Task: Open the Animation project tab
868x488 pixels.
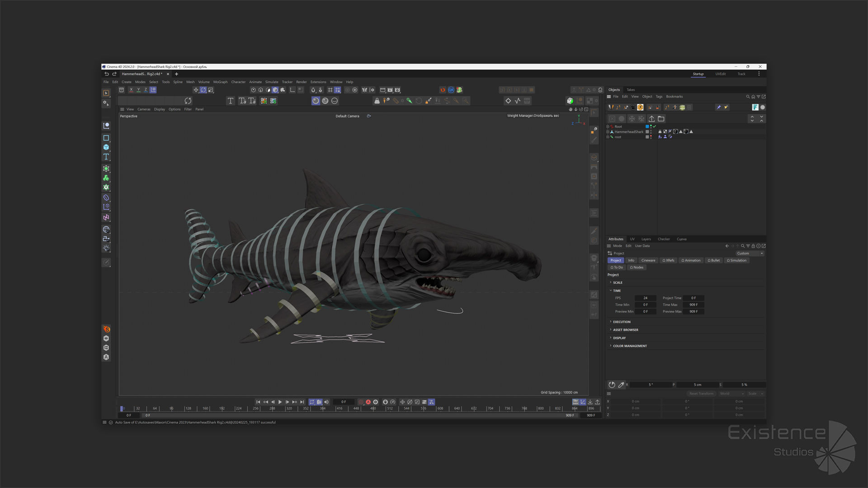Action: (691, 260)
